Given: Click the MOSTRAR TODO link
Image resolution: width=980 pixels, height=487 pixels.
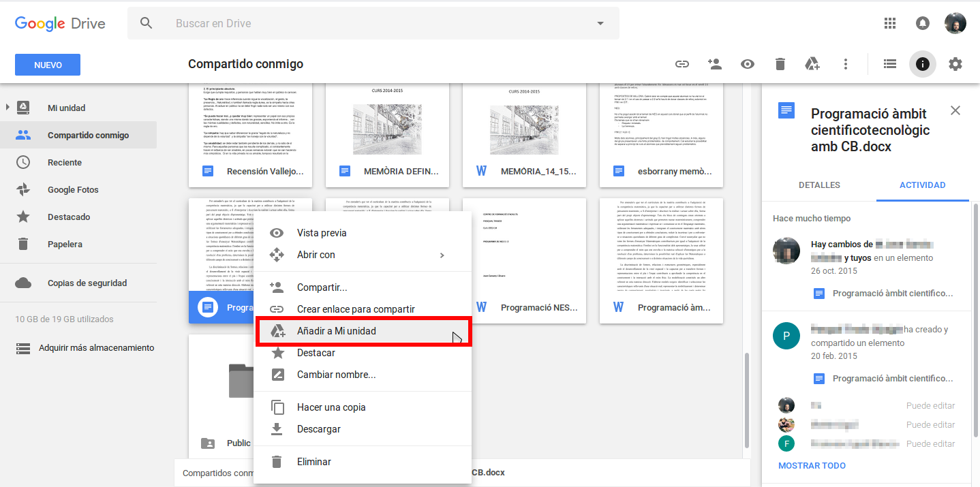Looking at the screenshot, I should (812, 466).
